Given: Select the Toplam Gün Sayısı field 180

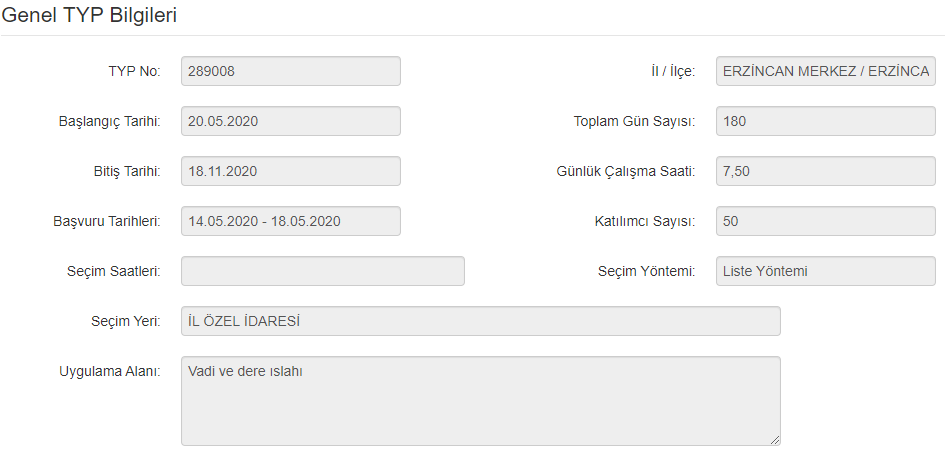Looking at the screenshot, I should click(x=825, y=121).
